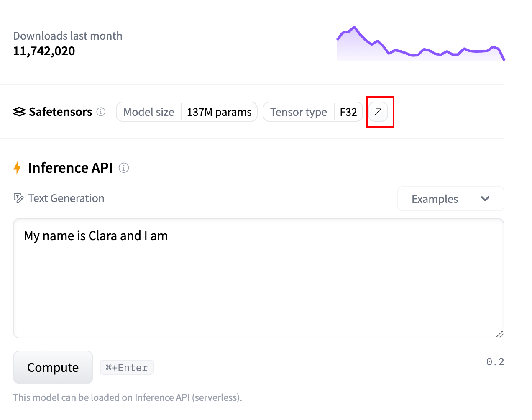
Task: Select the Text Generation task icon
Action: [18, 198]
